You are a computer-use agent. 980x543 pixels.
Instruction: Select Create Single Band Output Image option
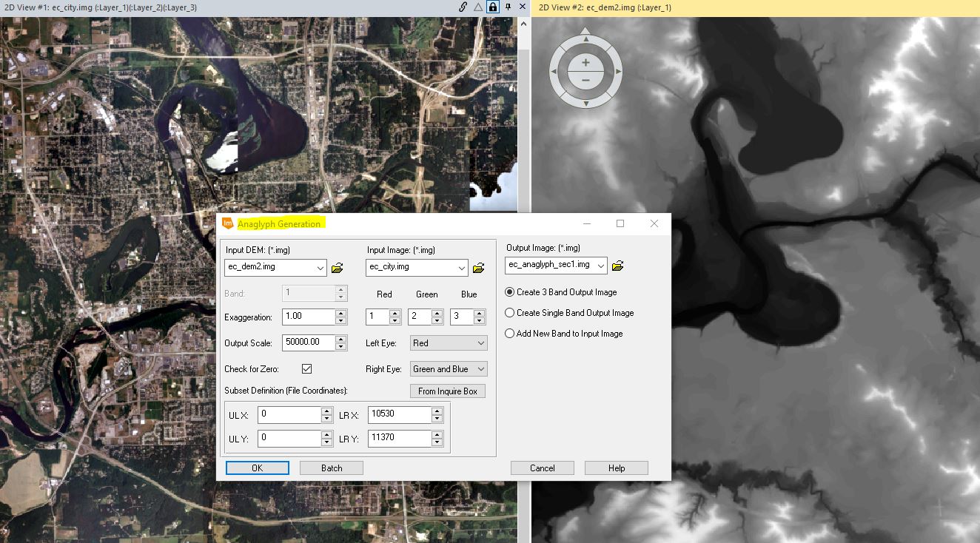coord(510,313)
